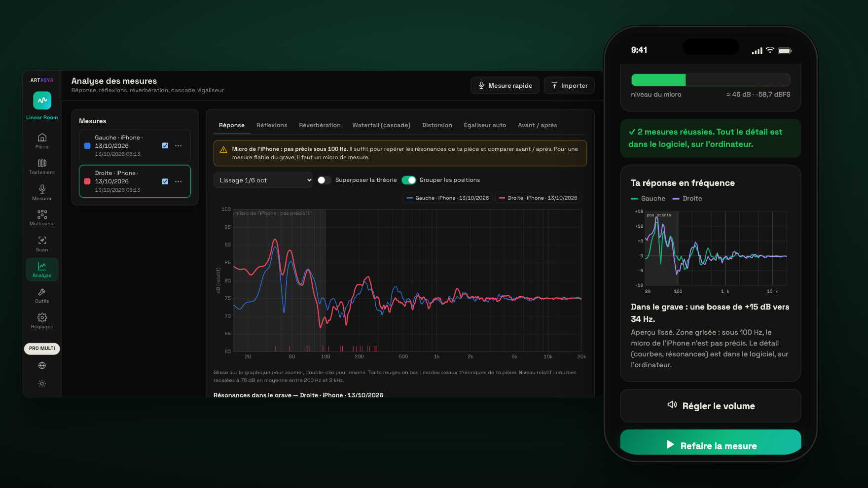Screen dimensions: 868x488
Task: Uncheck the Droite iPhone measurement checkbox
Action: point(165,181)
